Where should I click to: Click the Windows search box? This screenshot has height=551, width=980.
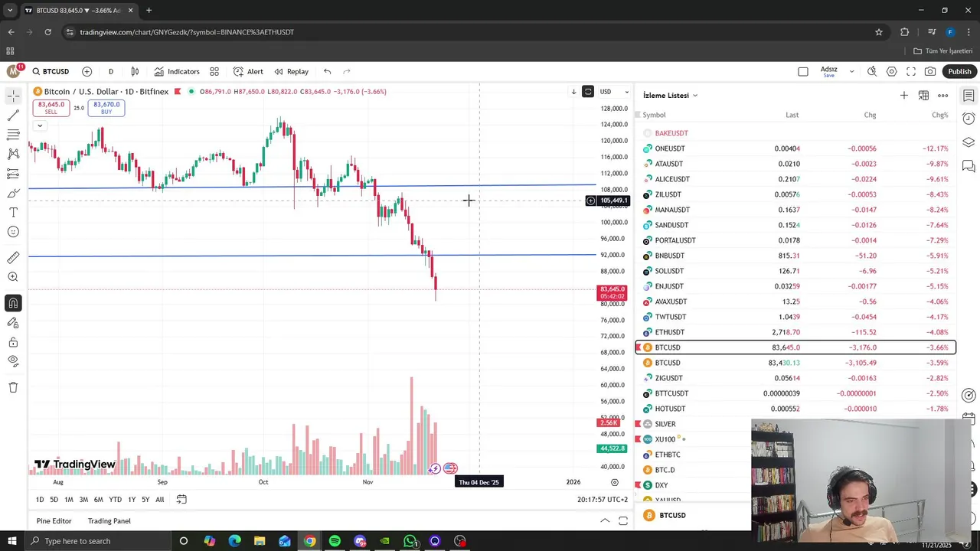pos(97,541)
